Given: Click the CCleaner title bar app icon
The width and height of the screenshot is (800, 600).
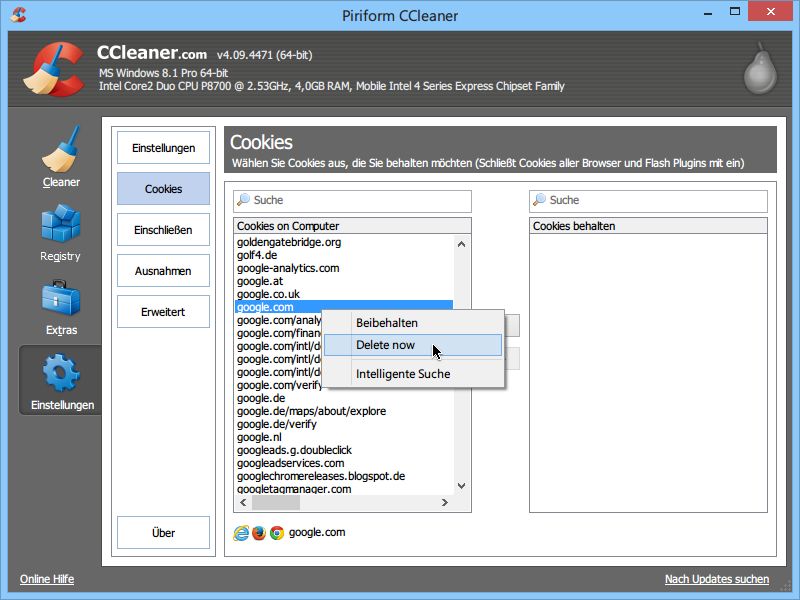Looking at the screenshot, I should (18, 15).
